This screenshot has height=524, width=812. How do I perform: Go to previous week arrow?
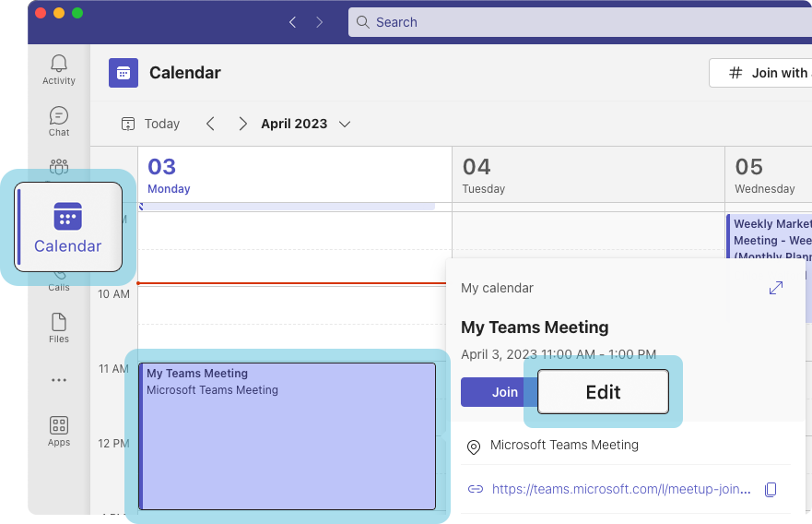click(210, 124)
